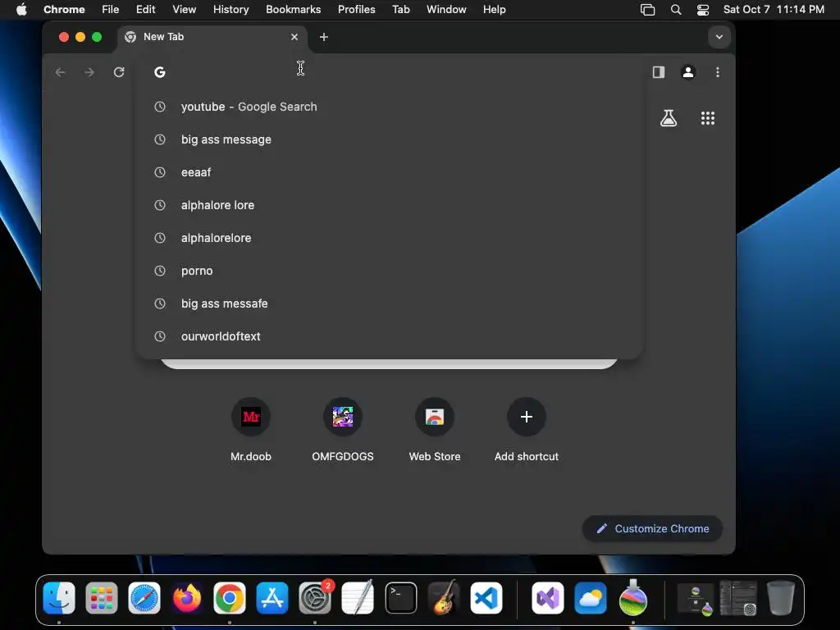Open the Profiles menu

pos(356,10)
